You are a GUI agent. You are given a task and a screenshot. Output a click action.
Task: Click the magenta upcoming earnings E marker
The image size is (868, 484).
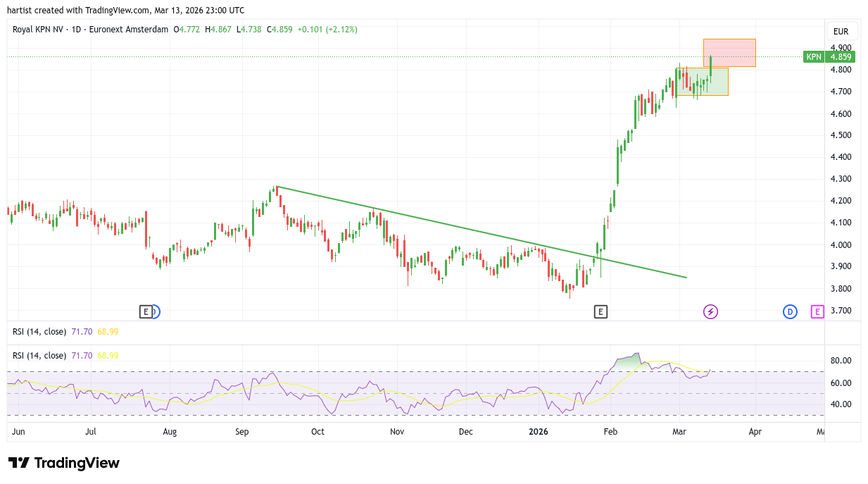tap(817, 311)
